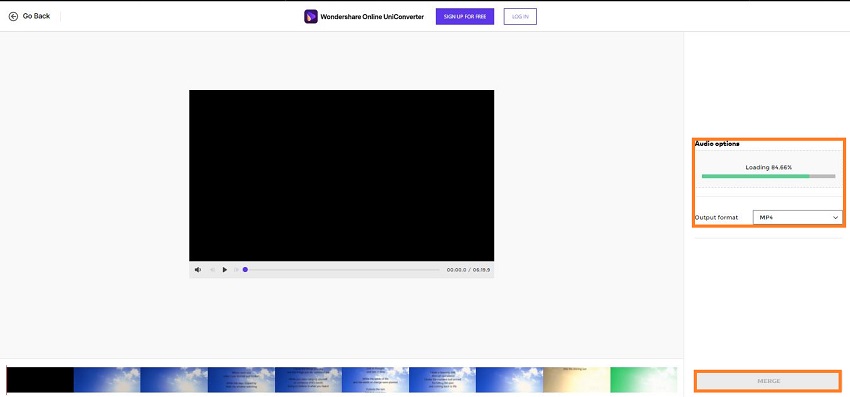Mute the video with the speaker icon
The height and width of the screenshot is (397, 850).
198,270
